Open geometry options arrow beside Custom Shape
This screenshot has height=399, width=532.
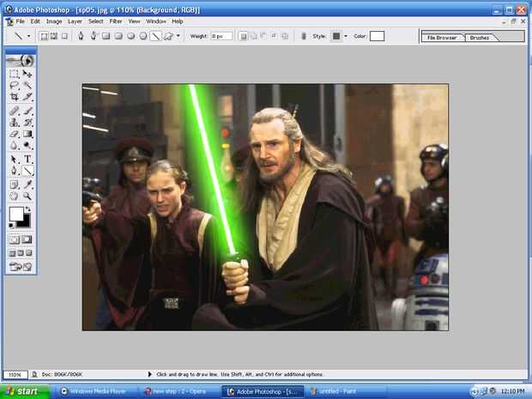pos(178,36)
